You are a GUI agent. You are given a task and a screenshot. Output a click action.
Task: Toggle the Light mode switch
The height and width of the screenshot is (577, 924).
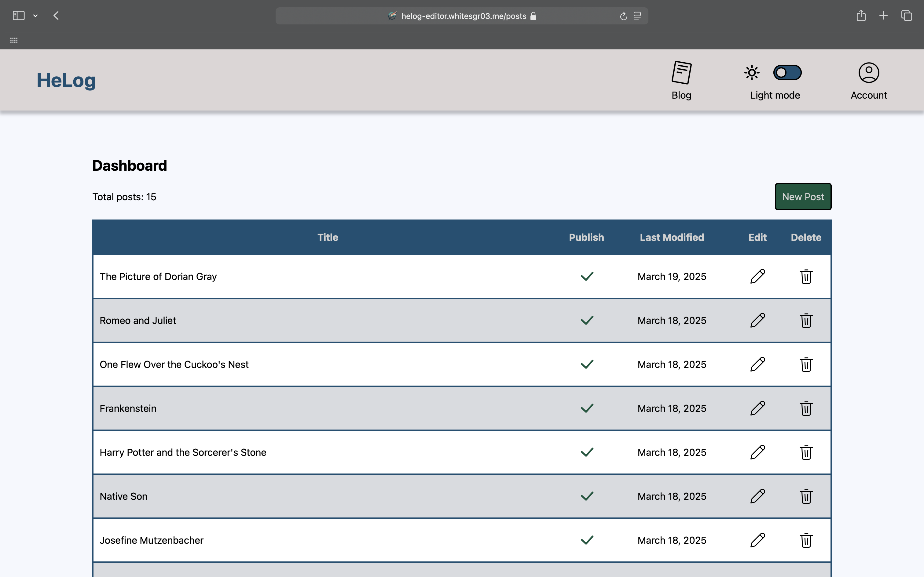coord(787,73)
